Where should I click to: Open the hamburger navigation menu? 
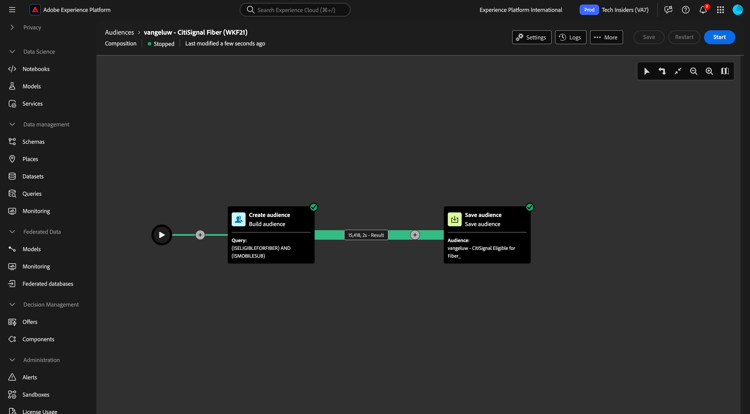pyautogui.click(x=12, y=10)
